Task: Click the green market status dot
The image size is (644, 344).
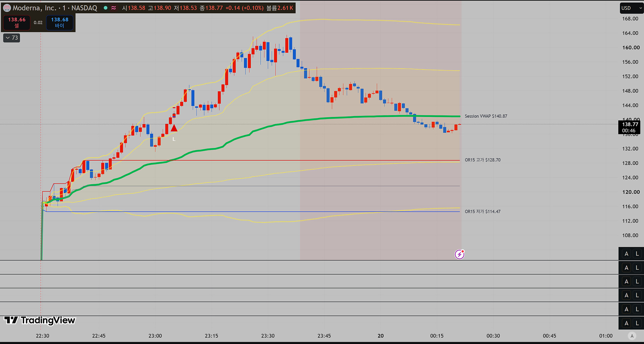Action: 106,8
